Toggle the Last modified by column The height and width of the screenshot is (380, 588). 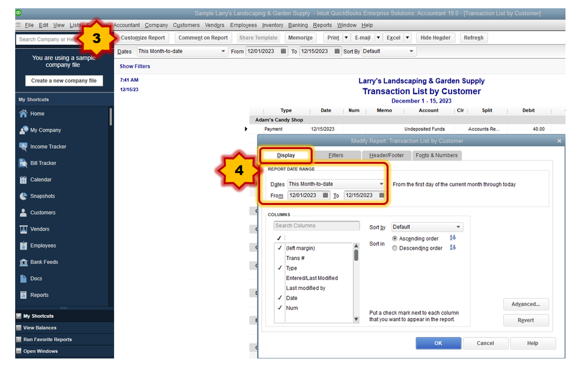(x=305, y=288)
